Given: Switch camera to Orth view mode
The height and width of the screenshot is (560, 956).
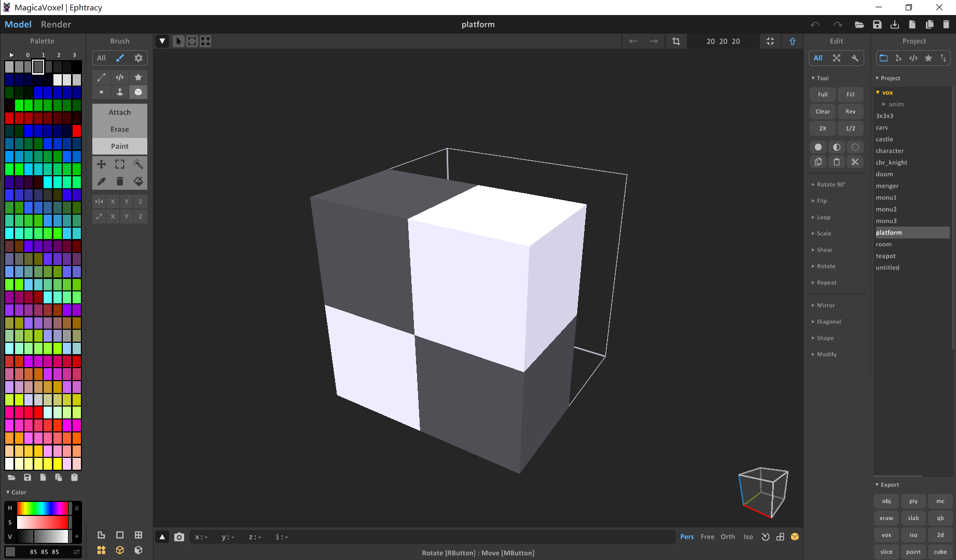Looking at the screenshot, I should pyautogui.click(x=727, y=537).
